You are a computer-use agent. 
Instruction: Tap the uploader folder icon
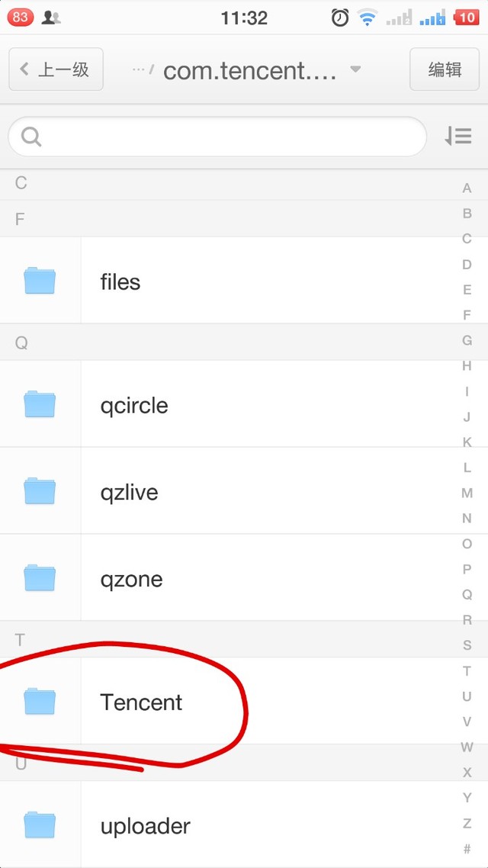40,825
